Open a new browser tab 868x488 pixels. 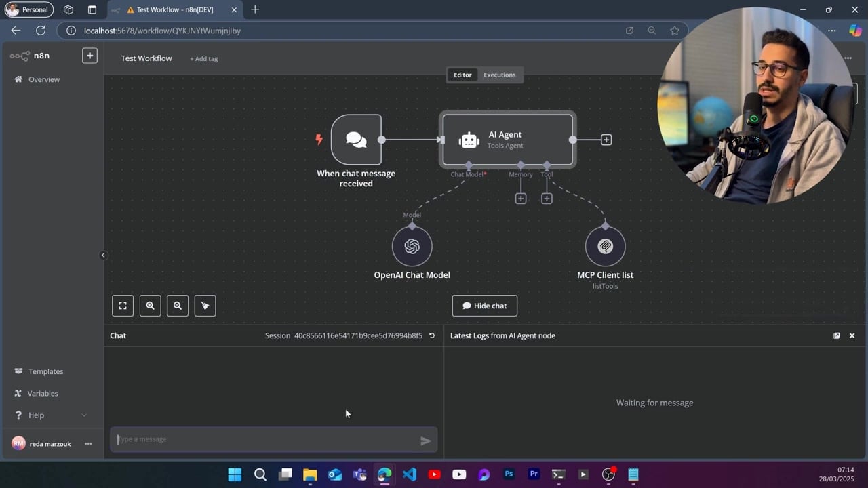[255, 9]
